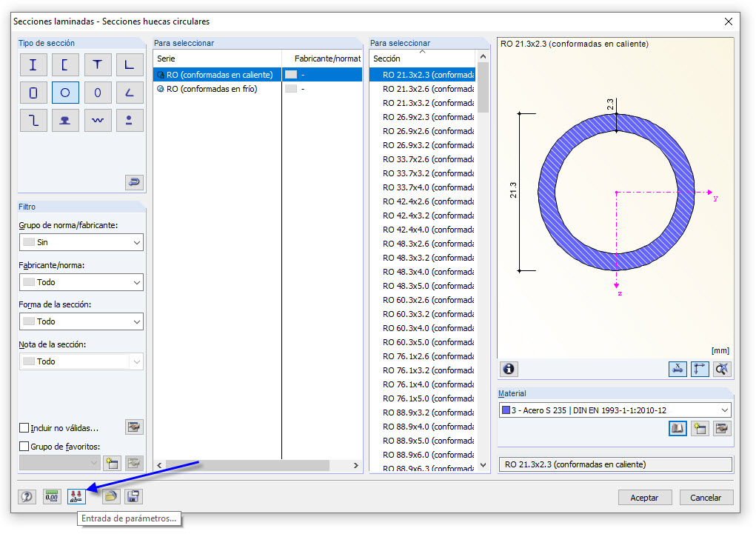Sort by Serie column header
Viewport: 756px width, 534px height.
(x=218, y=59)
